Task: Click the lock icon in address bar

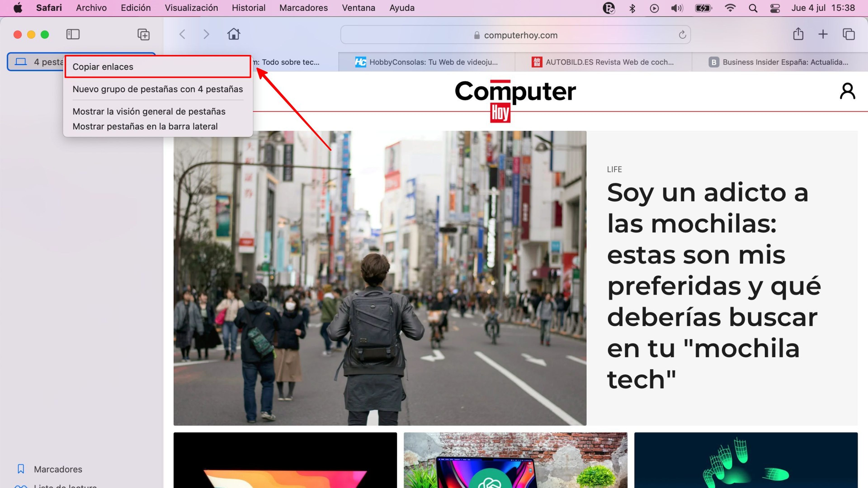Action: tap(477, 35)
